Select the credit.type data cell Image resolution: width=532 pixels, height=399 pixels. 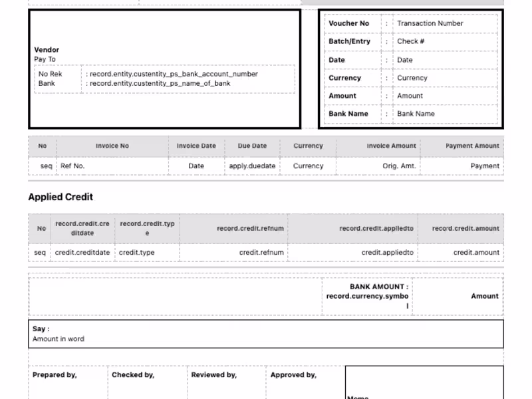click(x=147, y=253)
